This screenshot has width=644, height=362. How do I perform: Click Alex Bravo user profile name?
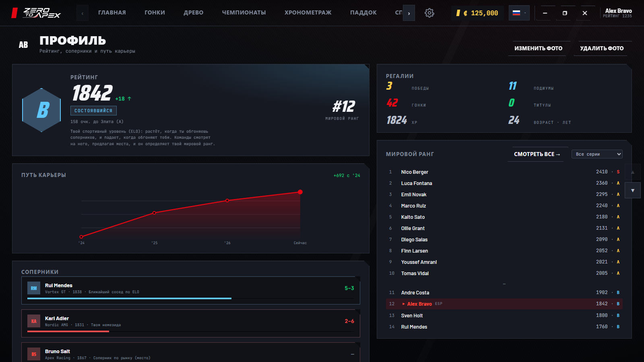(x=618, y=11)
